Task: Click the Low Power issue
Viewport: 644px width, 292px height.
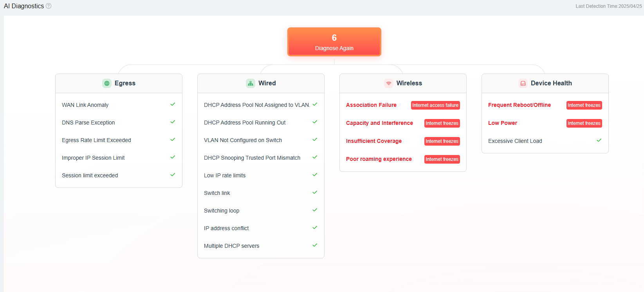Action: pos(503,123)
